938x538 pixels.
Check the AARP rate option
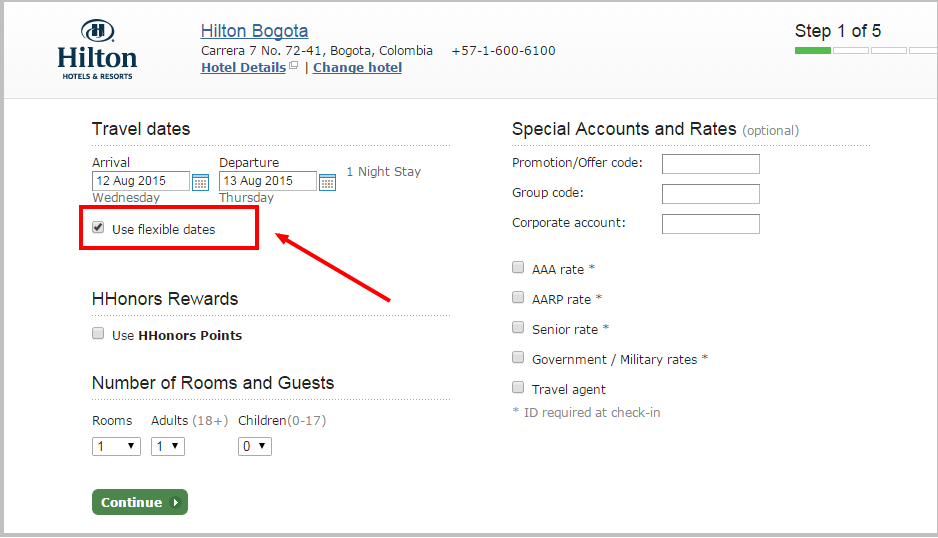[518, 297]
